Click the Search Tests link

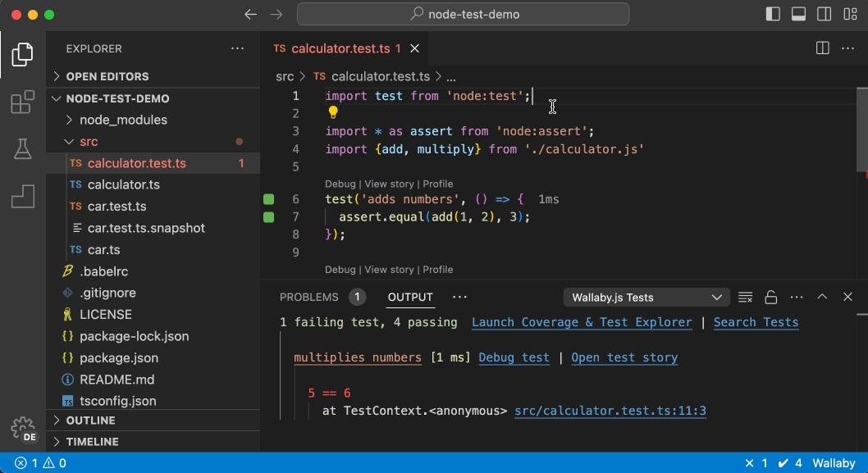tap(756, 322)
